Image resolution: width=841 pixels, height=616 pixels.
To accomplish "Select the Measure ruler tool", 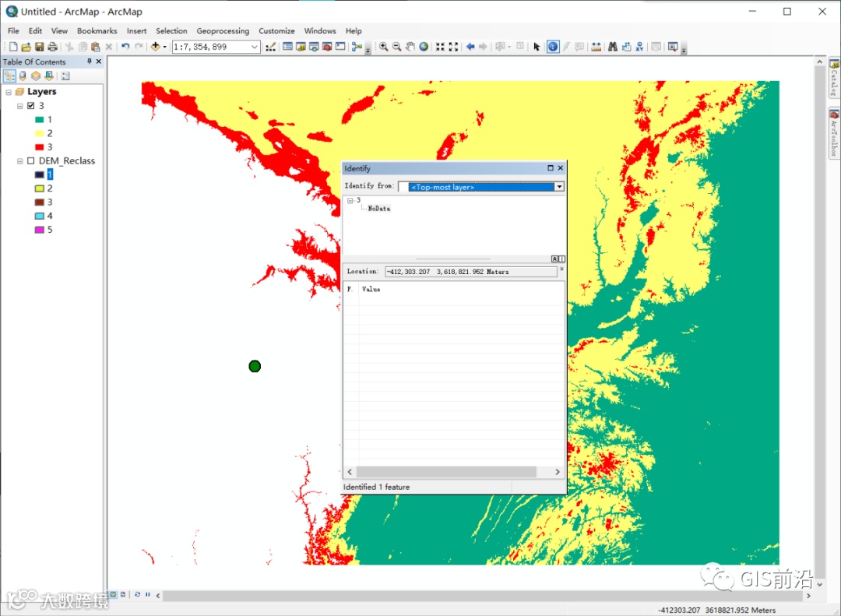I will [x=596, y=47].
